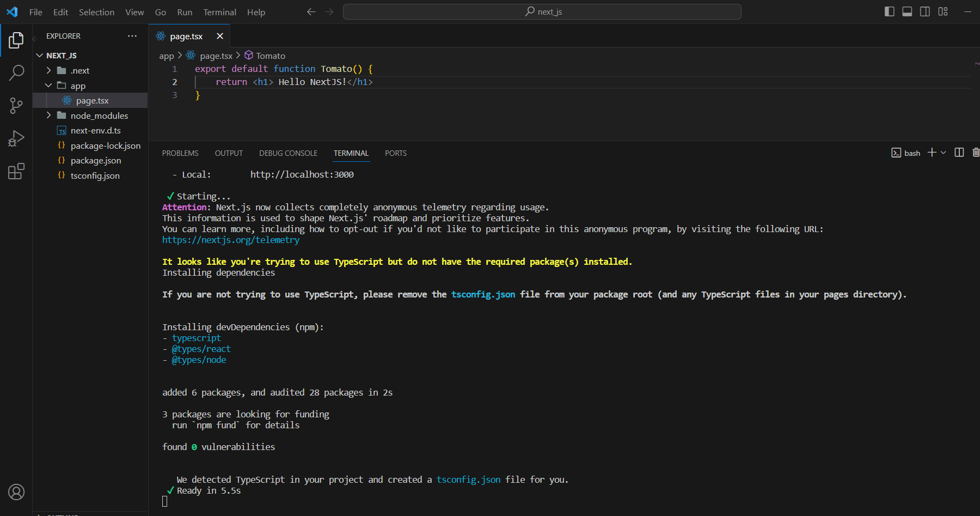Viewport: 980px width, 516px height.
Task: Open the Terminal menu
Action: (x=220, y=12)
